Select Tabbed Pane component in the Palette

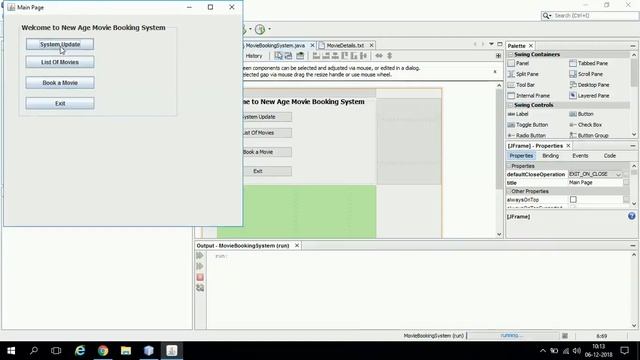589,63
